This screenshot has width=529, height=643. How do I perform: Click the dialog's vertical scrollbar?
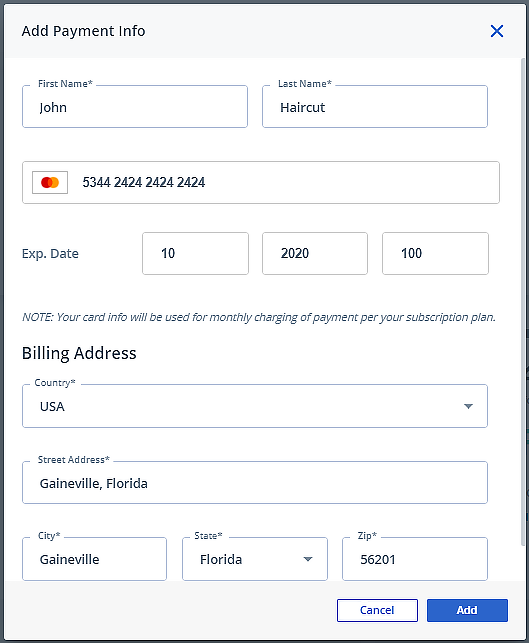pos(523,301)
